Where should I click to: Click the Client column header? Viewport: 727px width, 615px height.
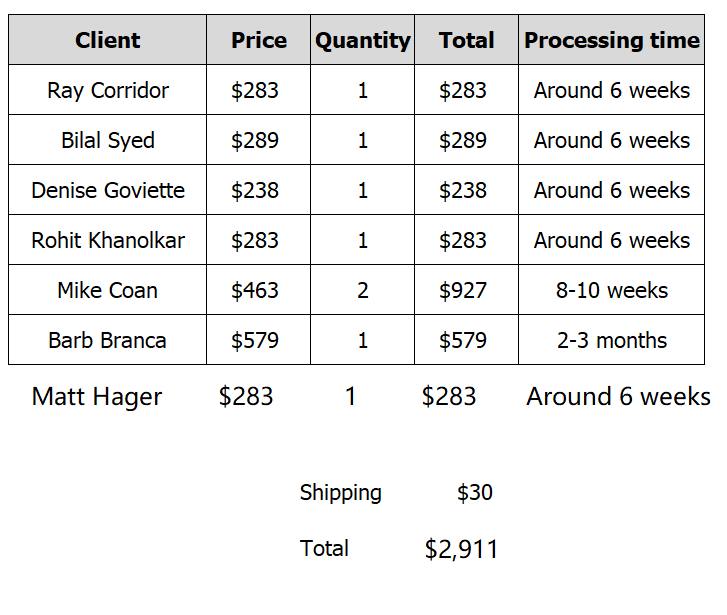click(x=107, y=40)
